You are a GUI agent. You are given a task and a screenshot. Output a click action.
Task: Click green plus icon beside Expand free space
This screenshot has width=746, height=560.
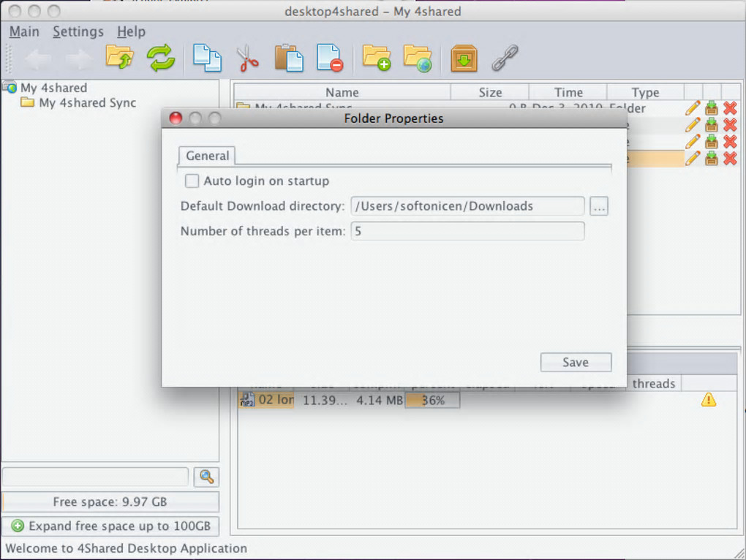pyautogui.click(x=18, y=526)
